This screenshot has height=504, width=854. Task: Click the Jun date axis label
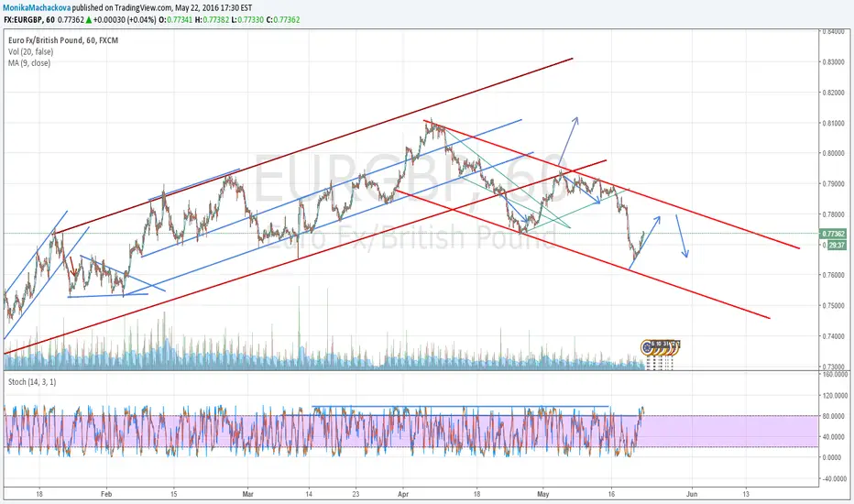(x=692, y=494)
